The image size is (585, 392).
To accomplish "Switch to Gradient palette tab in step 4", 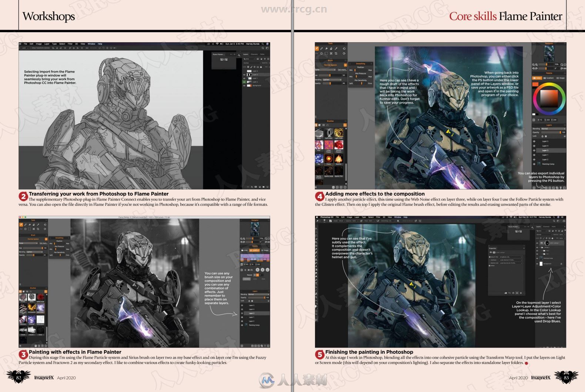I will (548, 78).
